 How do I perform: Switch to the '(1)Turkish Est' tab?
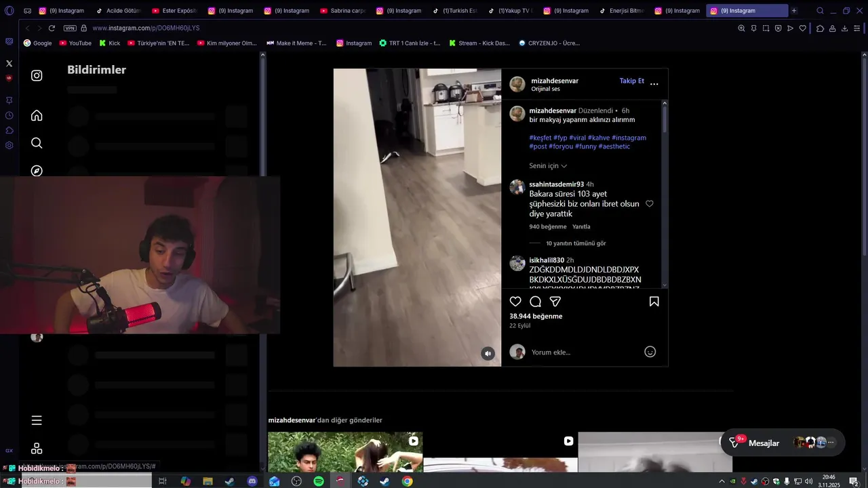click(x=454, y=11)
